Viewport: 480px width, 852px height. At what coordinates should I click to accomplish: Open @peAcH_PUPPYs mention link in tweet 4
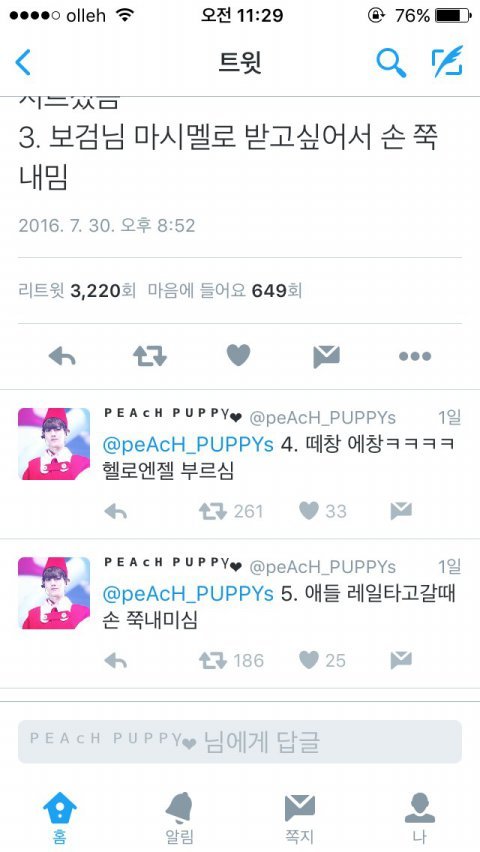[188, 444]
